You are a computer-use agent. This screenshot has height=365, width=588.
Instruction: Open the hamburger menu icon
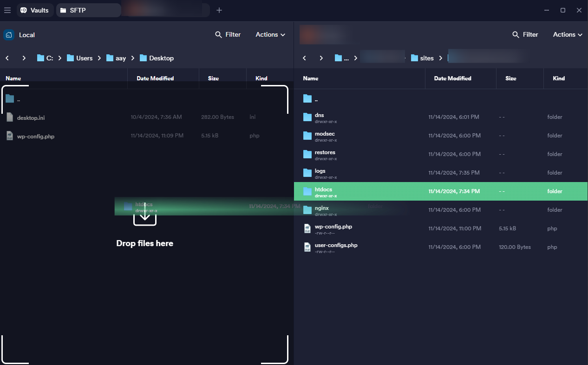click(x=7, y=10)
